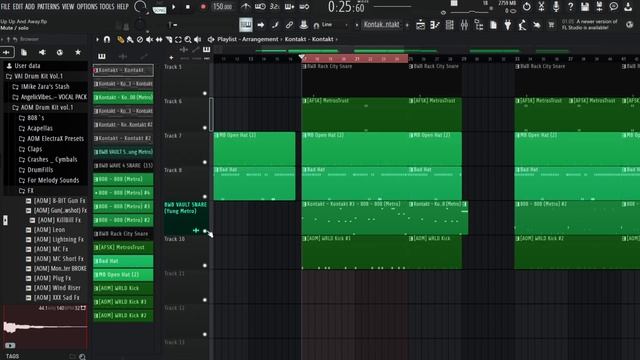
Task: Open the playlist options menu arrow
Action: [x=97, y=40]
